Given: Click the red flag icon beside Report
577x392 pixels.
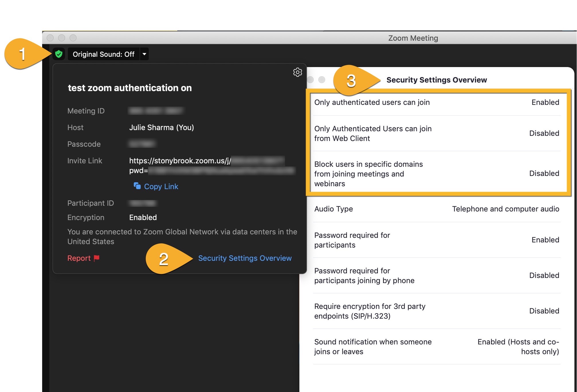Looking at the screenshot, I should point(97,258).
